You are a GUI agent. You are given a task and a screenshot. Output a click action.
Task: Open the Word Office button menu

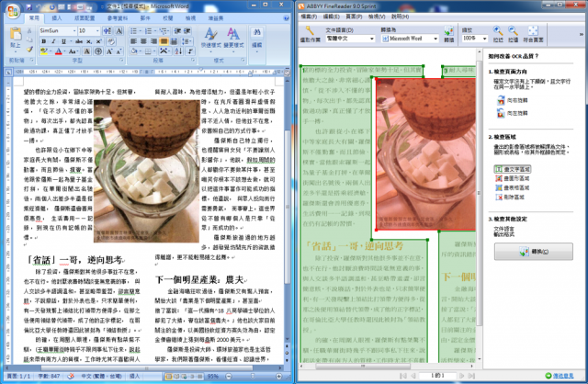[x=12, y=10]
